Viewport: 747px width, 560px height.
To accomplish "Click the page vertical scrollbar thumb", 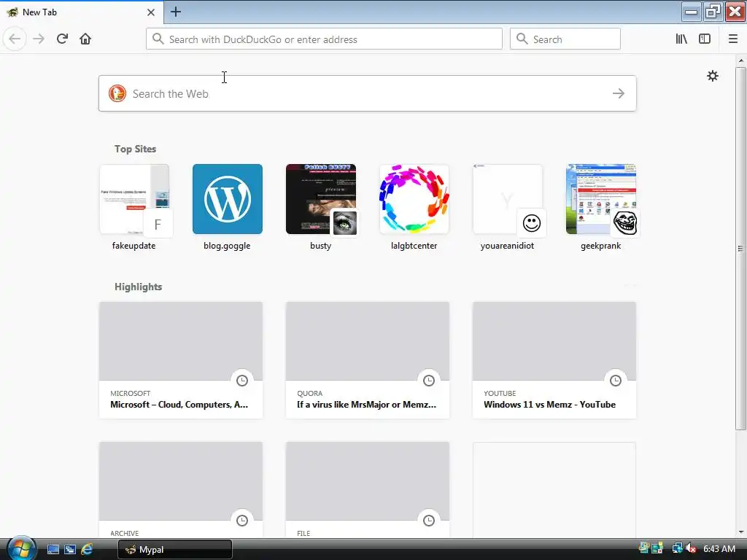I will pos(740,248).
